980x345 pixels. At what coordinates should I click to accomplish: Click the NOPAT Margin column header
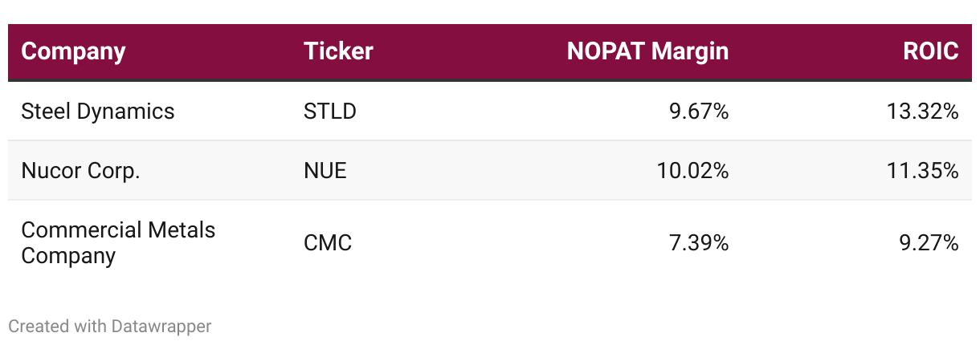click(x=647, y=51)
